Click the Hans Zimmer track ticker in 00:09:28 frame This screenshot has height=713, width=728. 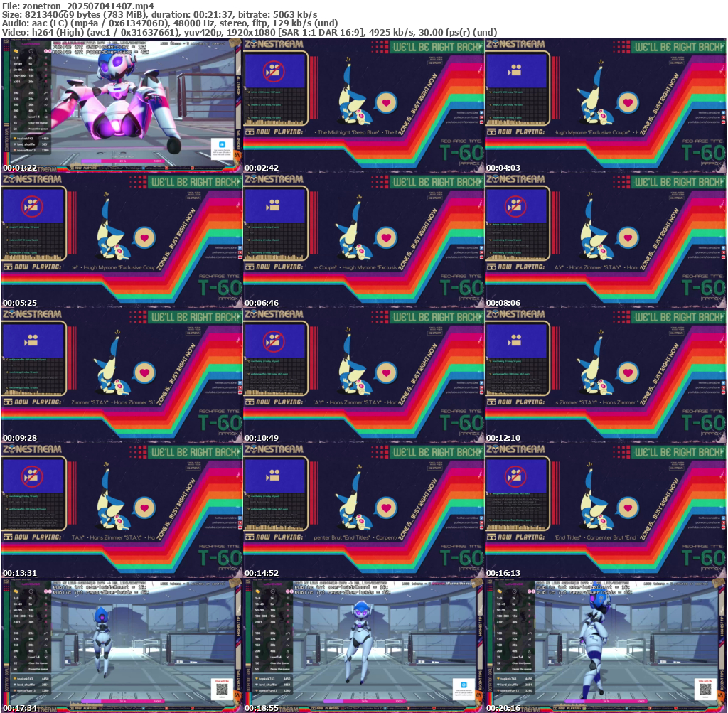click(x=113, y=402)
